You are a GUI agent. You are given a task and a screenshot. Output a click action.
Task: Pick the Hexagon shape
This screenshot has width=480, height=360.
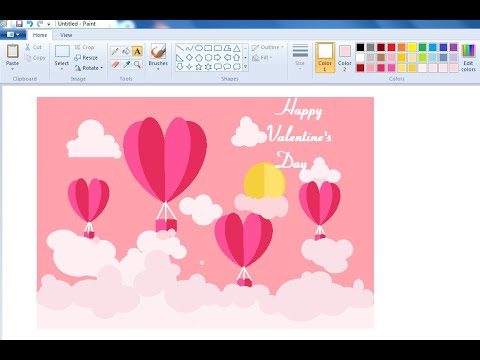click(x=208, y=57)
